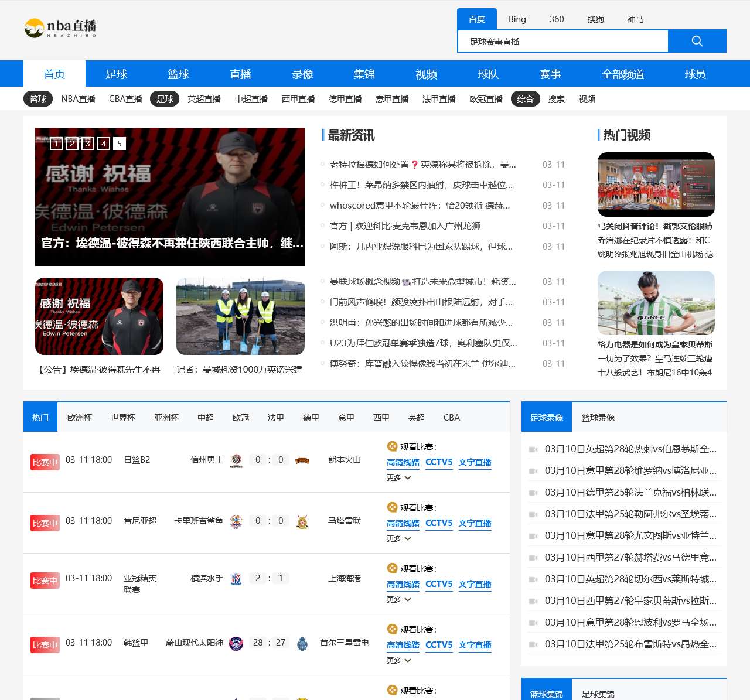Expand 更多 in 蔚山现代太阳神 match row

coord(399,661)
